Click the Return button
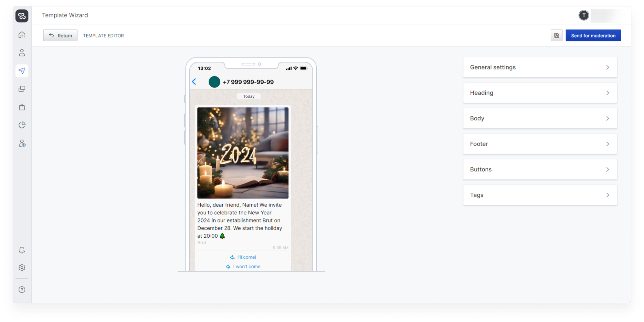 [60, 36]
